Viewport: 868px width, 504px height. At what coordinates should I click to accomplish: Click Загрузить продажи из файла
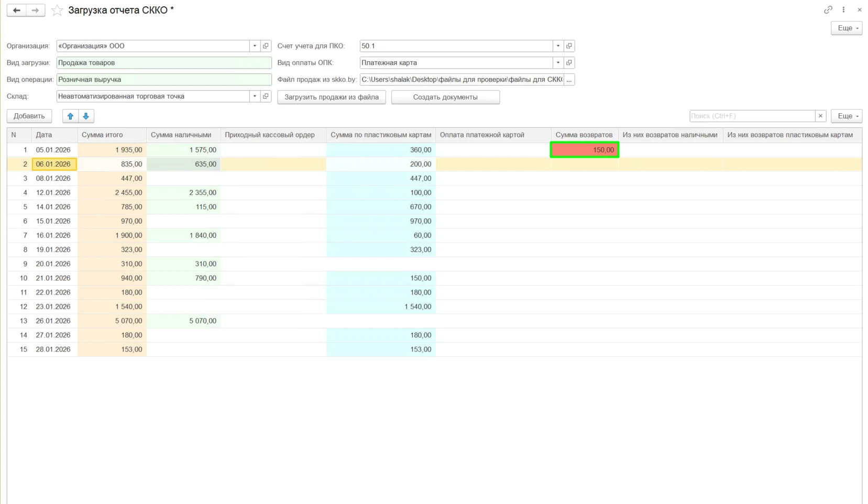(x=332, y=97)
